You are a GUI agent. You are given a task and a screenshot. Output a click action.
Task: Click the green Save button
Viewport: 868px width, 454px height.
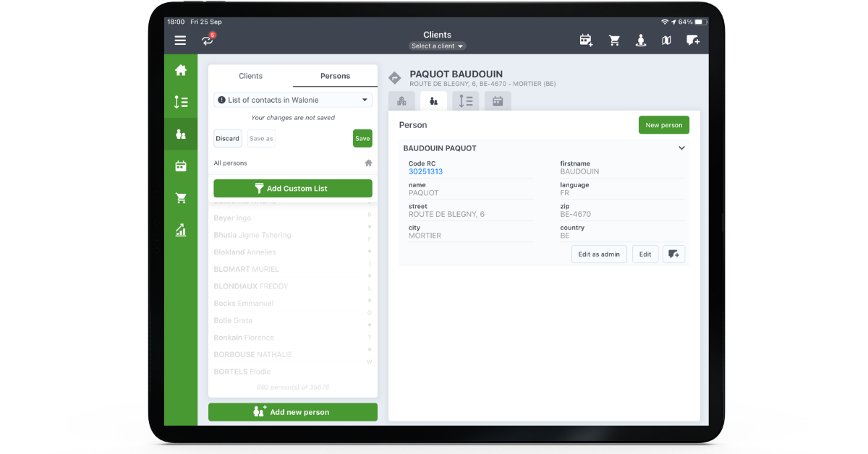pyautogui.click(x=362, y=138)
